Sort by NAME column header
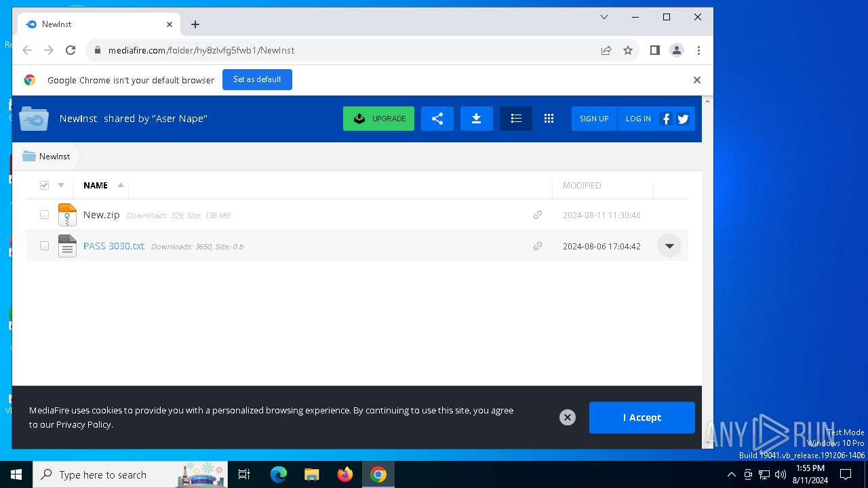 [96, 185]
